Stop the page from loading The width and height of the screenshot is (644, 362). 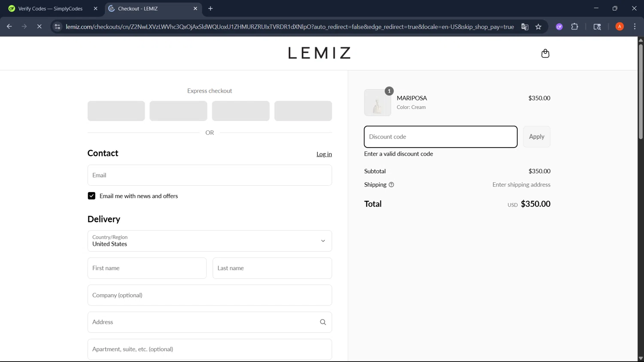click(39, 27)
